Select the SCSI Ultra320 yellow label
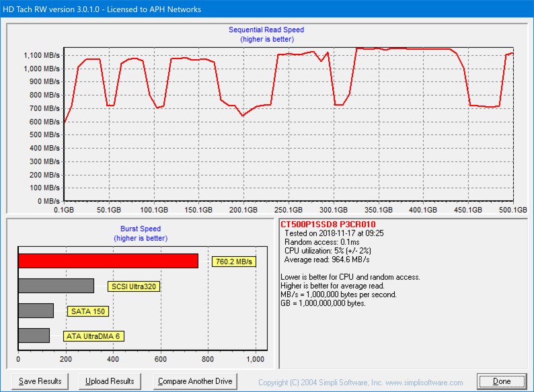The image size is (534, 392). 134,286
